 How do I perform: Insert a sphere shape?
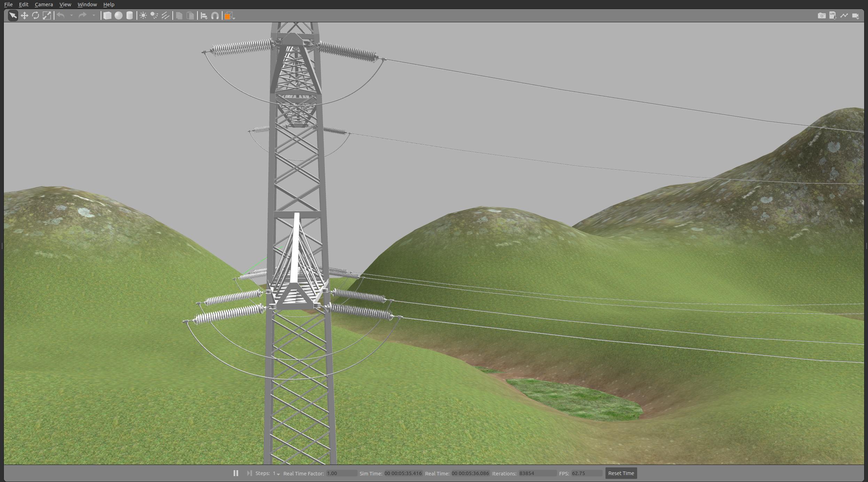click(118, 16)
